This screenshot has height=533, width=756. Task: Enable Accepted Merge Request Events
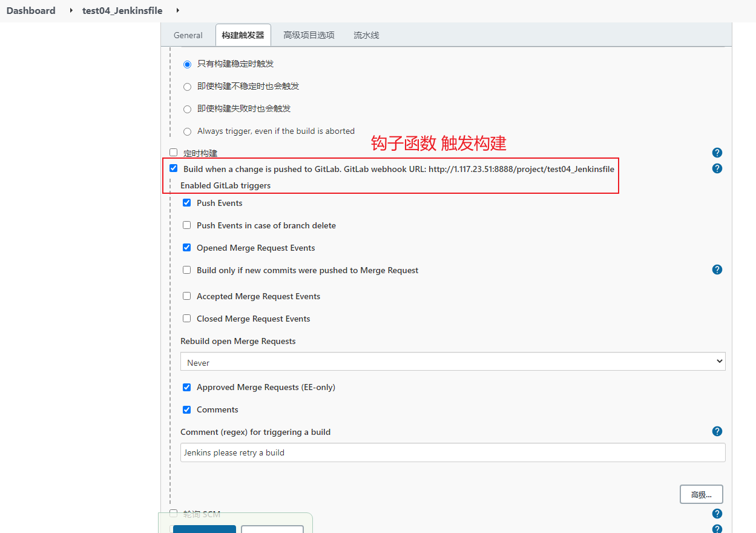(187, 296)
